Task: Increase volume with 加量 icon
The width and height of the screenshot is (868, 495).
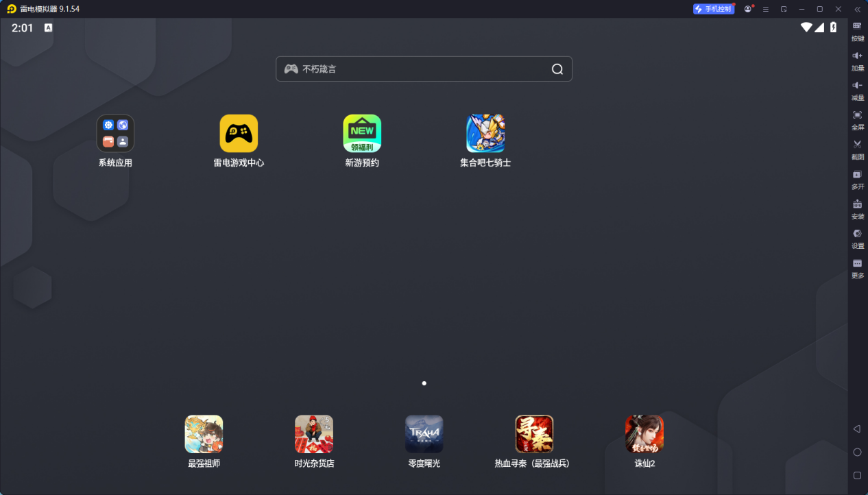Action: coord(857,60)
